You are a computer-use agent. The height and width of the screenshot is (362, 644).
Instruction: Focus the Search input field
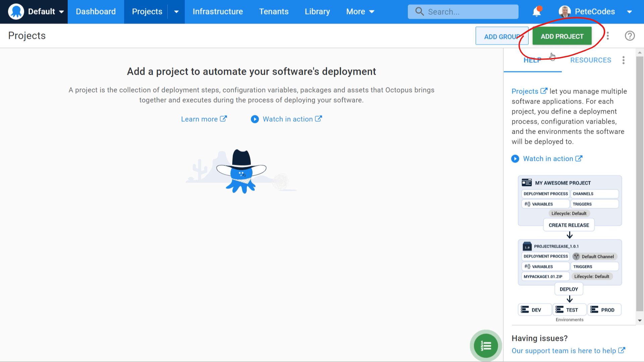[x=463, y=12]
